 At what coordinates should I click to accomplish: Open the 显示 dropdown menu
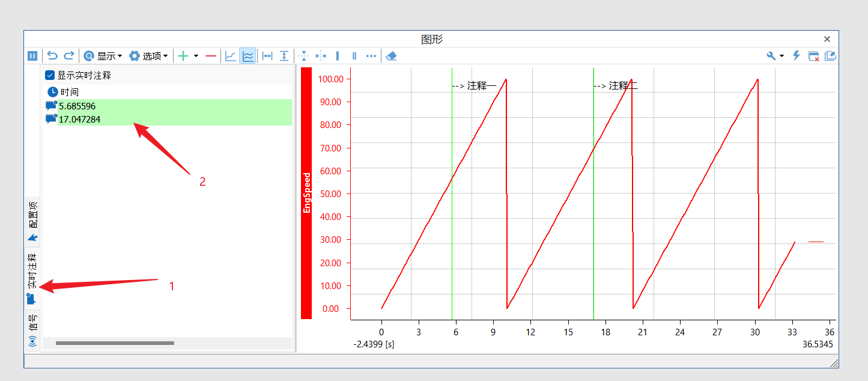tap(103, 56)
